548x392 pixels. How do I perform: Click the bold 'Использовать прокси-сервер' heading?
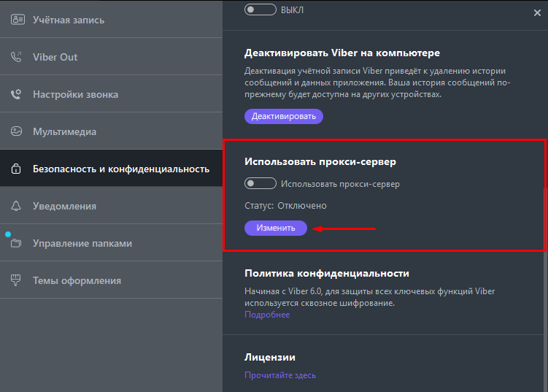click(320, 161)
